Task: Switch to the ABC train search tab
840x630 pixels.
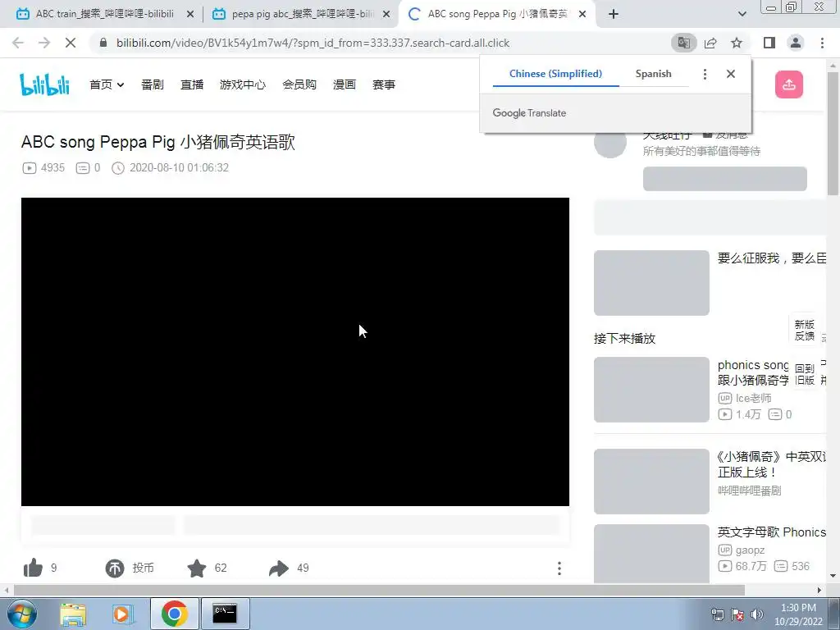Action: [104, 14]
